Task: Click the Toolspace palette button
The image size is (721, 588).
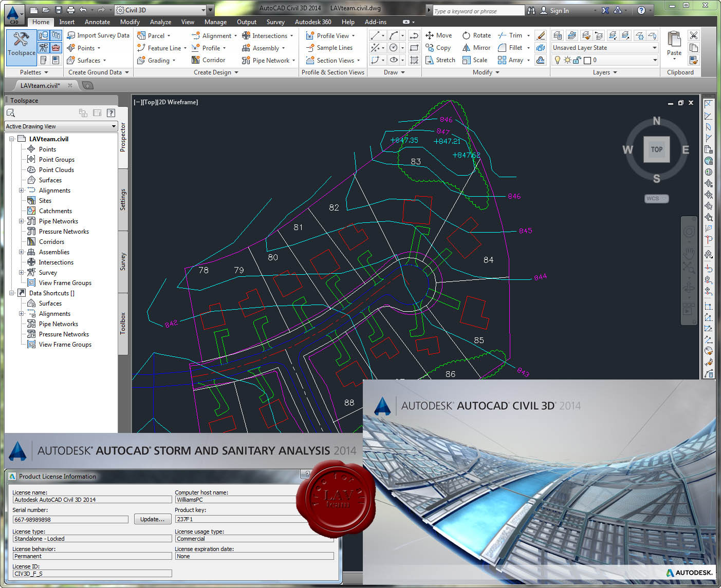Action: coord(22,47)
